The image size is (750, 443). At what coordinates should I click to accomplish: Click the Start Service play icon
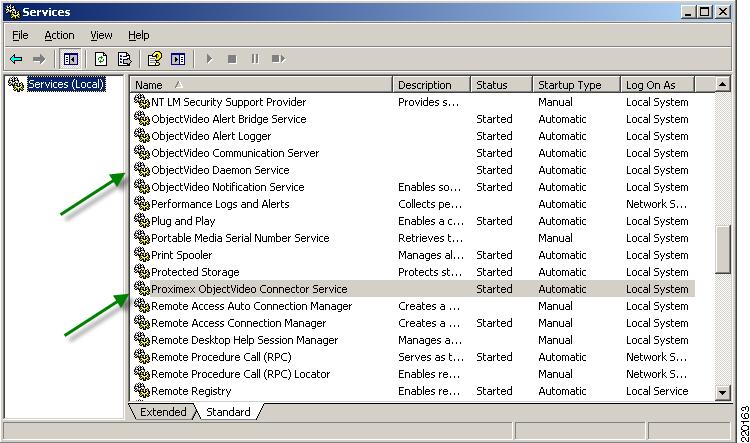209,59
